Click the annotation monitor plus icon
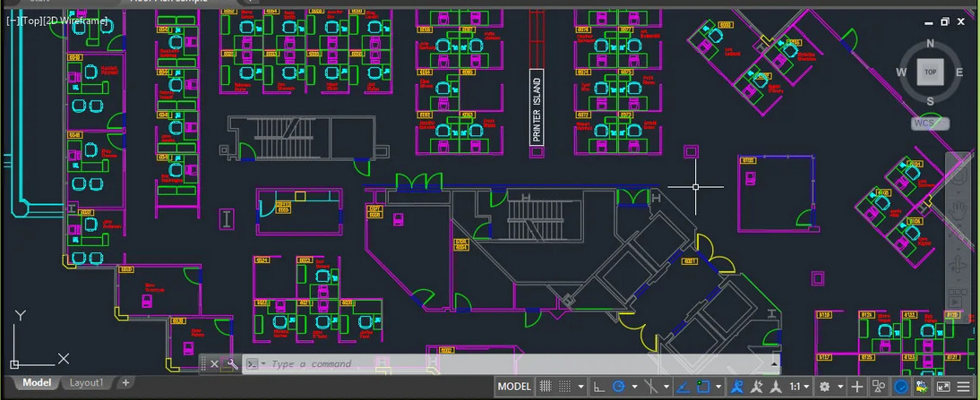Image resolution: width=980 pixels, height=400 pixels. coord(857,387)
